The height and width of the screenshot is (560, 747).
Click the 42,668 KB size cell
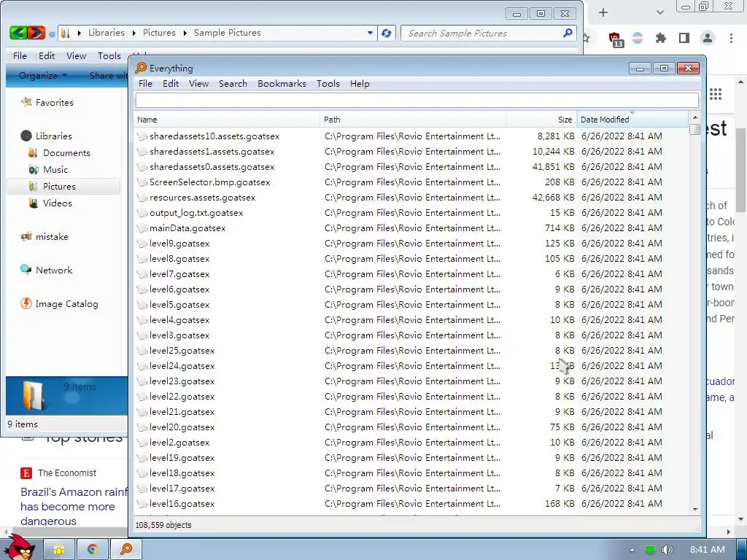click(x=553, y=198)
